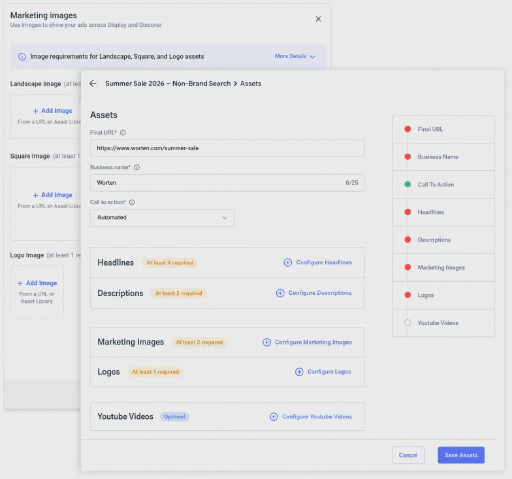
Task: Jump to Final URL in the checklist
Action: tap(443, 129)
